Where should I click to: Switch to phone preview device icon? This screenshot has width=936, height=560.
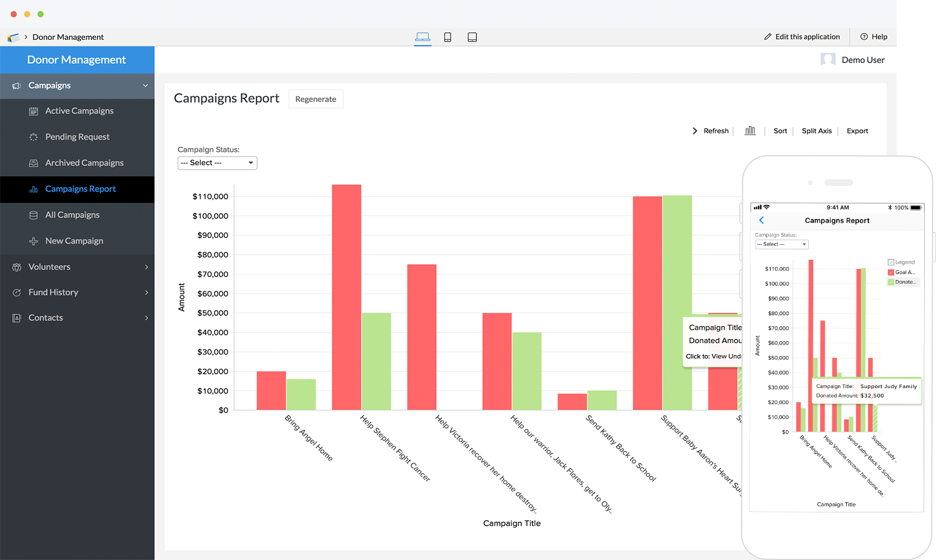click(447, 37)
